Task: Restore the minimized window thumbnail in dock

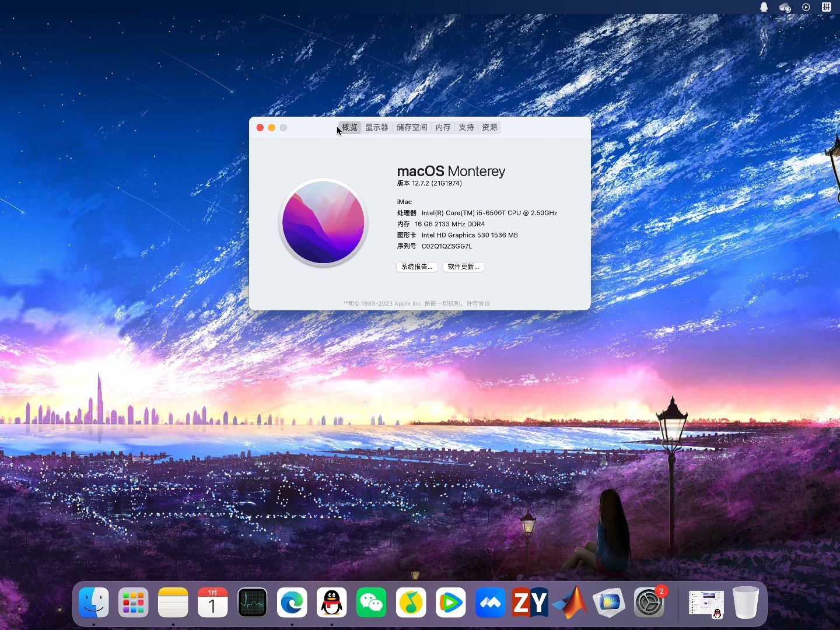Action: point(706,604)
